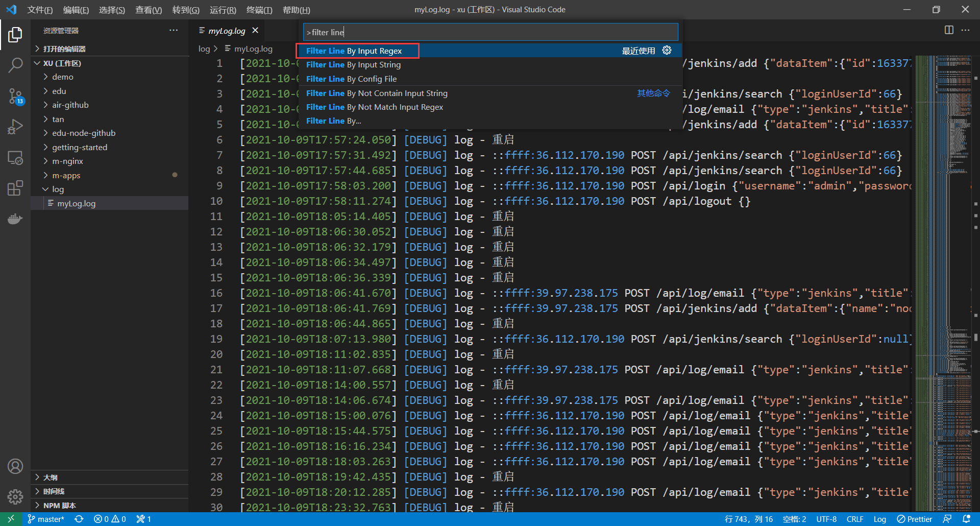Click the 其他命令 link
The image size is (980, 526).
(653, 93)
